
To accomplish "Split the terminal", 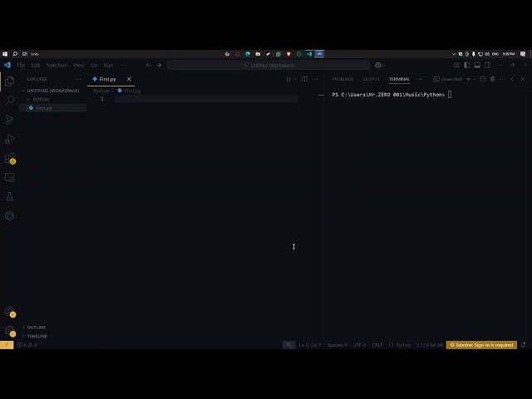I will [x=483, y=79].
